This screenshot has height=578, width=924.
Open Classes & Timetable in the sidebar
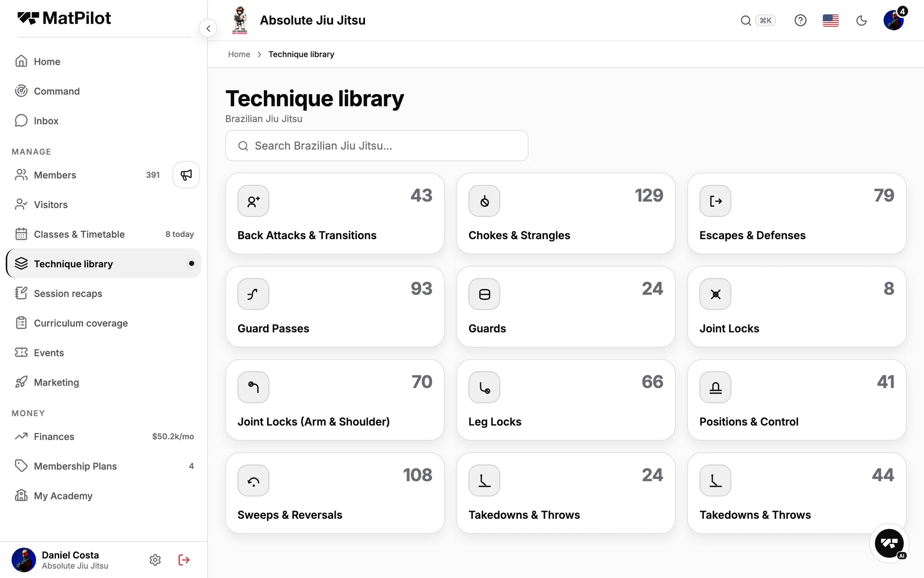click(103, 234)
